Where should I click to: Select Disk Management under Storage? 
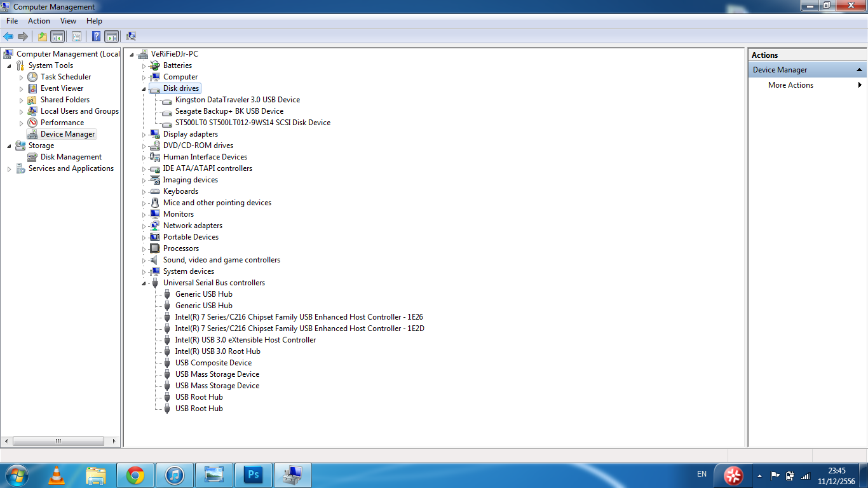71,157
